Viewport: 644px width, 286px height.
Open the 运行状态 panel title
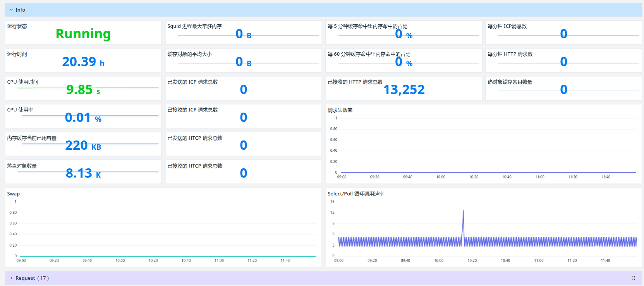pyautogui.click(x=17, y=26)
